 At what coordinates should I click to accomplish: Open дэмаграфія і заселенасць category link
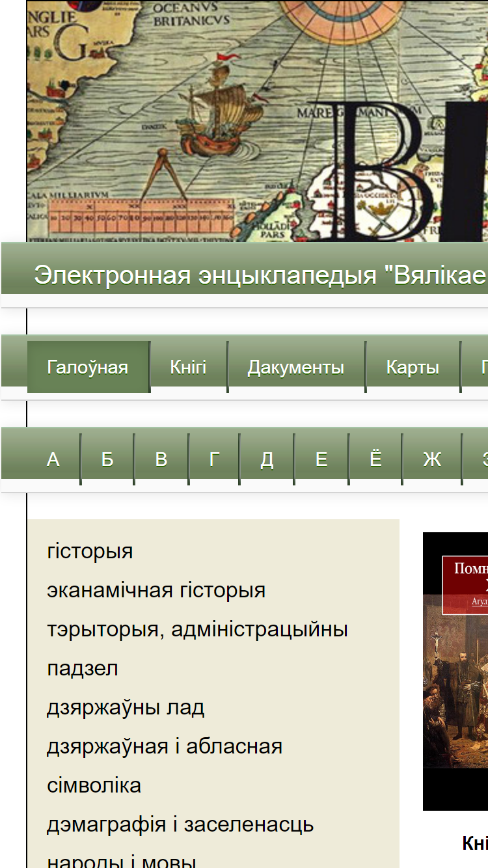tap(180, 824)
